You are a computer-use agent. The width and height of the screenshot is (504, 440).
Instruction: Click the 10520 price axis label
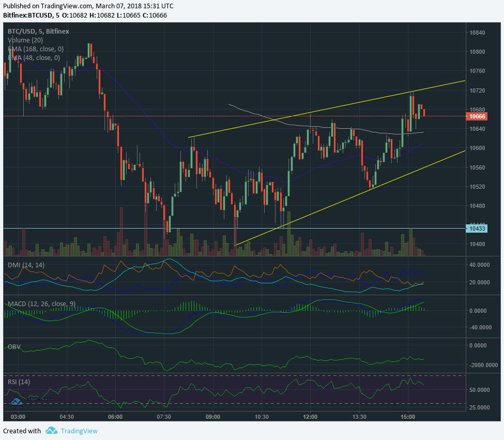point(477,187)
